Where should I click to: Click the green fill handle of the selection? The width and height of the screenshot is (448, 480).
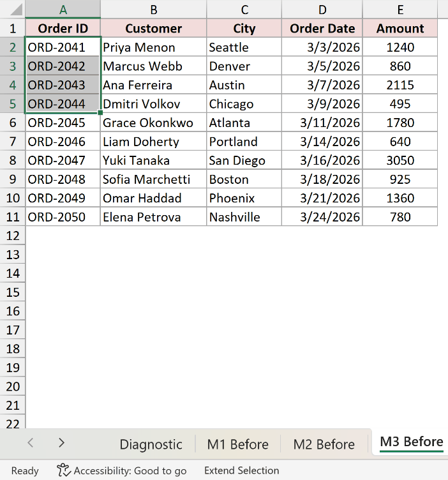[100, 112]
